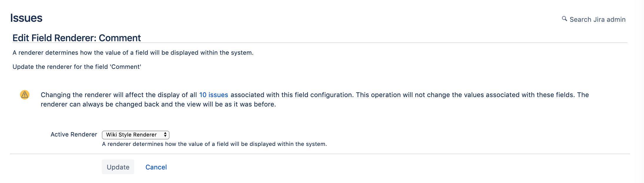Screen dimensions: 644x183
Task: Select Wiki Style Renderer combo box
Action: [135, 135]
